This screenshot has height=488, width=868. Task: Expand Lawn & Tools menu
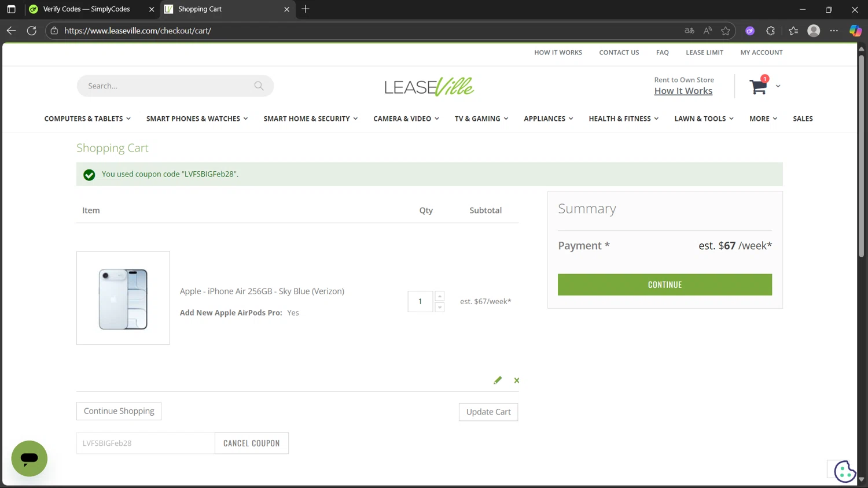[x=704, y=119]
